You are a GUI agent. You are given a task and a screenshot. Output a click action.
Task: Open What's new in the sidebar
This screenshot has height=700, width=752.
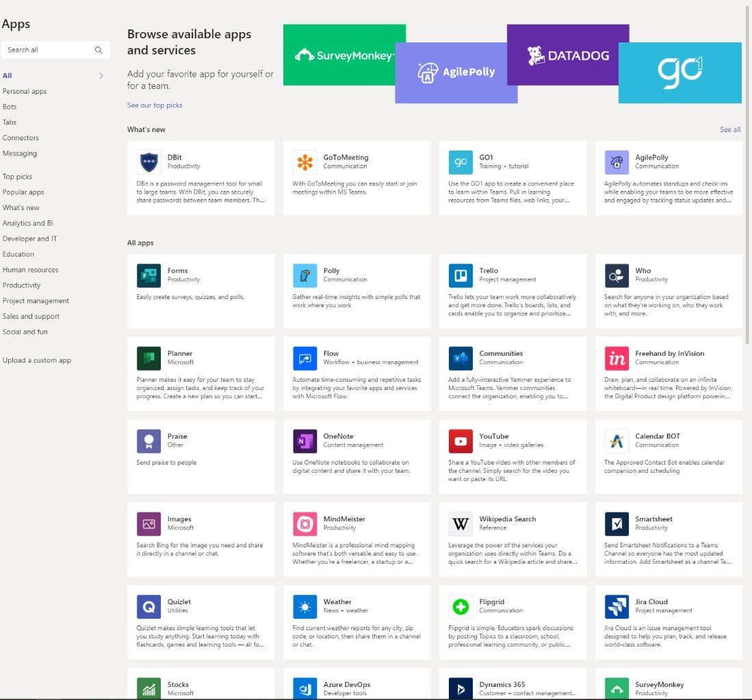(x=21, y=207)
